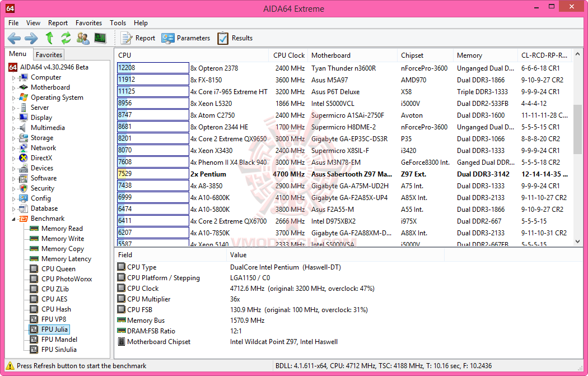This screenshot has width=588, height=376.
Task: Expand the Network tree node
Action: pos(13,148)
